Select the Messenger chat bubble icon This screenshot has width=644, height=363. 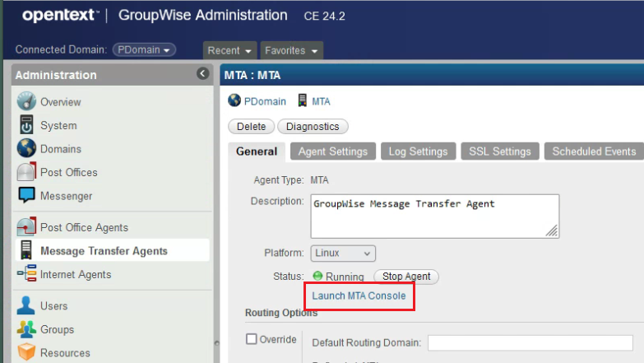click(26, 195)
